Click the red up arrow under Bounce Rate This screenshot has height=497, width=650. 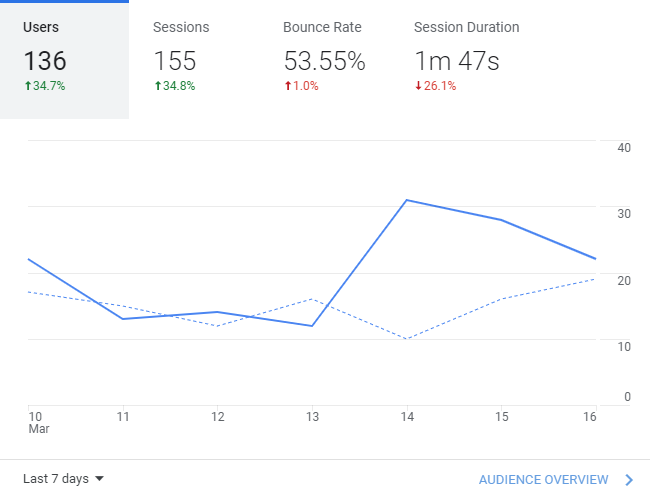(x=288, y=86)
